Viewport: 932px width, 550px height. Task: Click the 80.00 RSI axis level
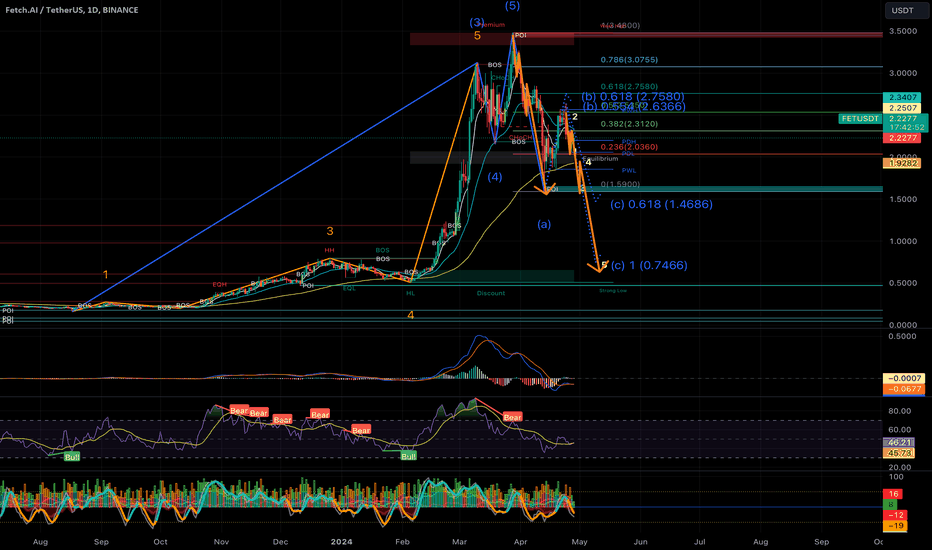pyautogui.click(x=899, y=411)
